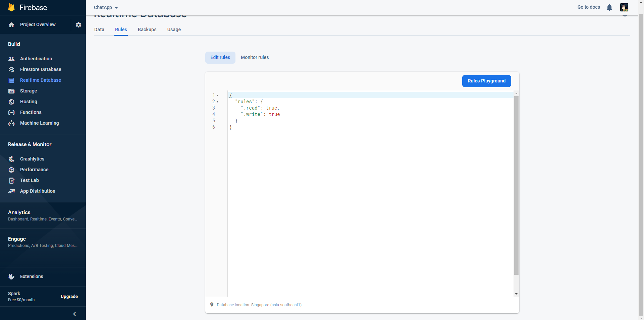The image size is (644, 320).
Task: Click the Machine Learning robot icon
Action: coord(11,123)
